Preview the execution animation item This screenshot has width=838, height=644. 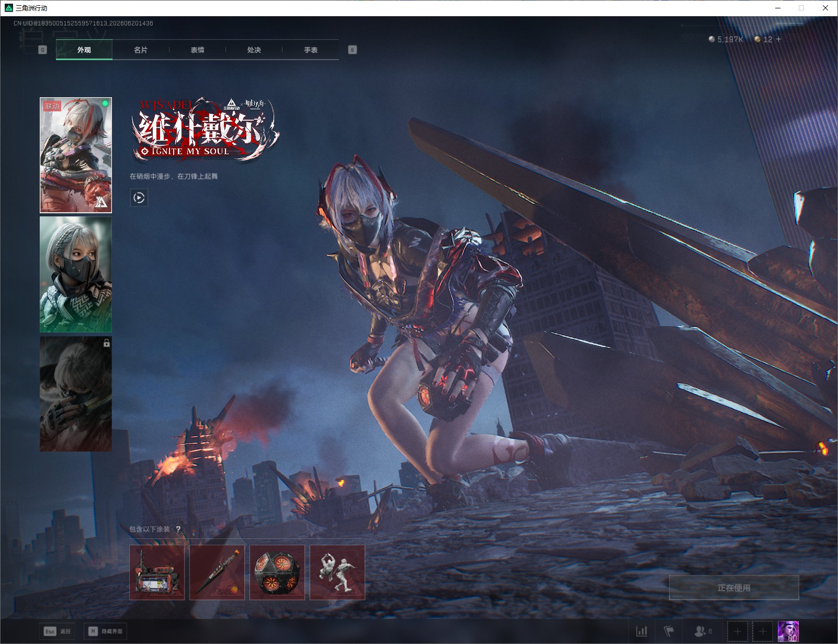click(337, 572)
